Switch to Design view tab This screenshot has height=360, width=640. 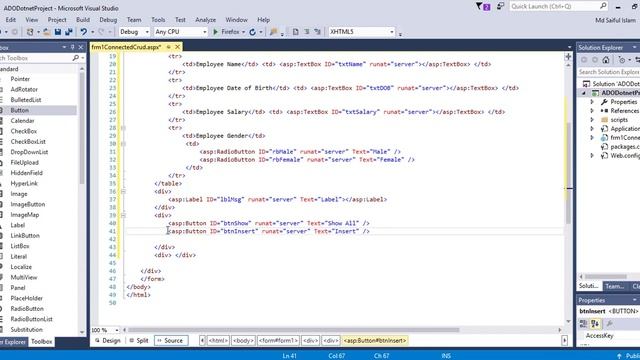(x=108, y=340)
